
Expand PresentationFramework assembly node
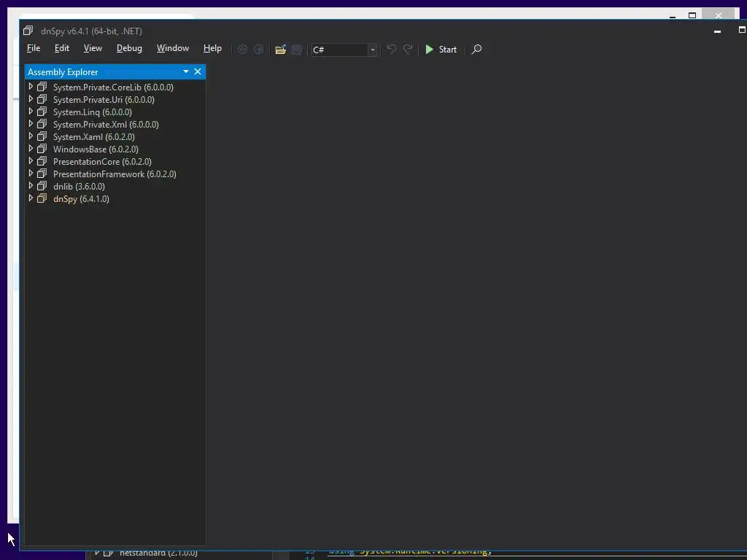click(31, 174)
